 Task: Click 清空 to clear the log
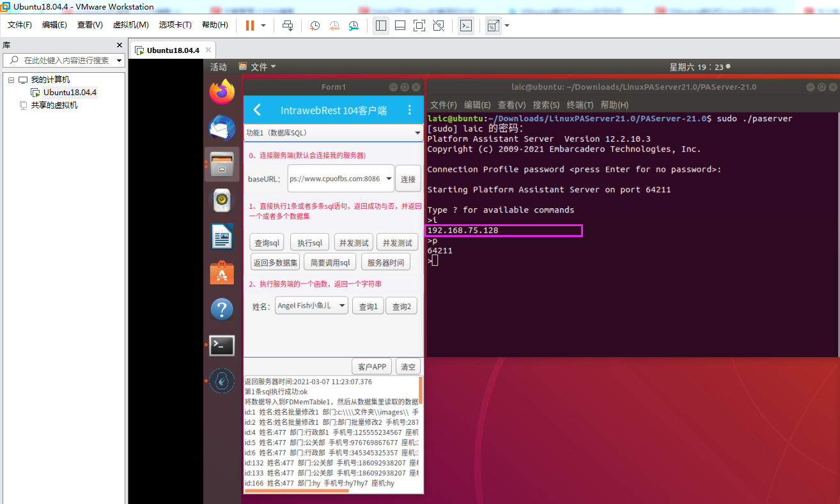point(408,367)
